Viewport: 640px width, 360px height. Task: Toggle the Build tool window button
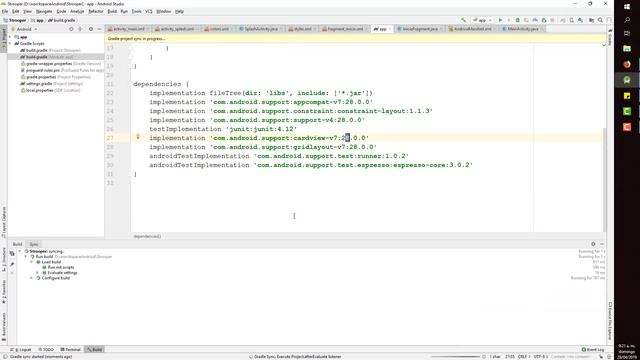[x=94, y=350]
